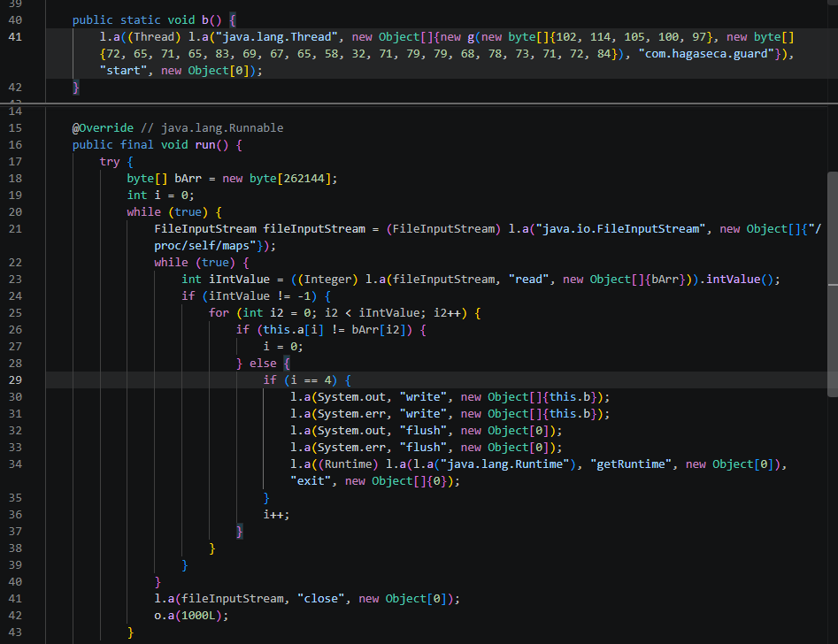Click the horizontal divider between the code panes
This screenshot has width=838, height=644.
419,103
